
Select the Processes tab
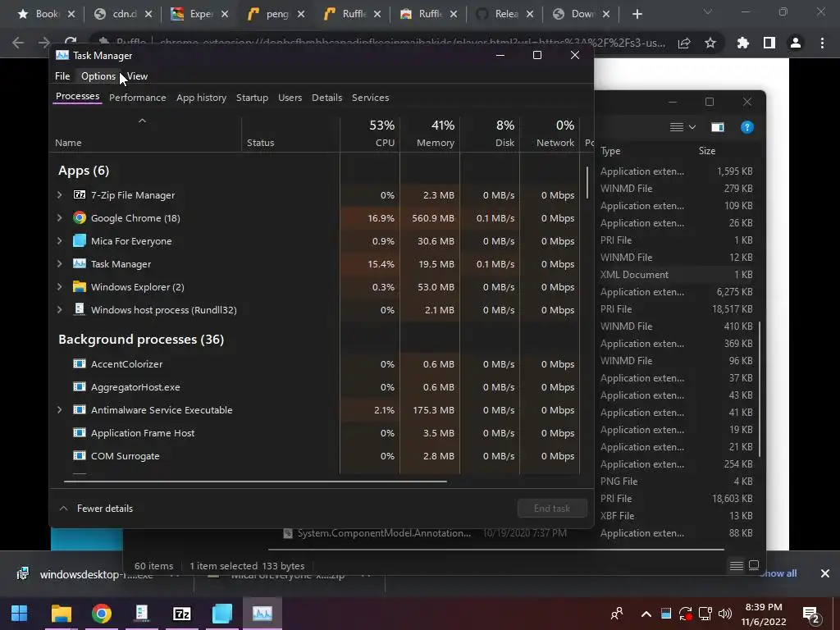coord(78,97)
